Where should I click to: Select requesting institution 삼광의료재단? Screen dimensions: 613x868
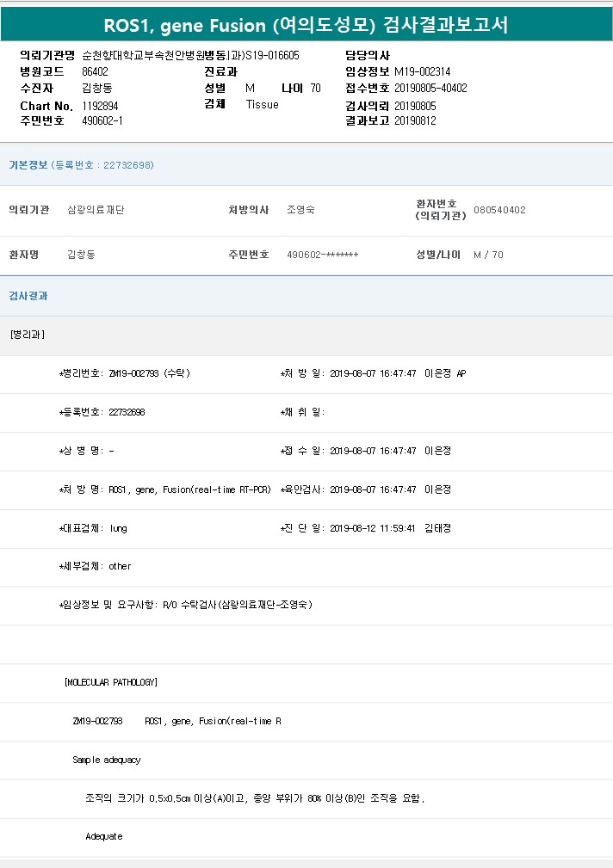(x=96, y=210)
